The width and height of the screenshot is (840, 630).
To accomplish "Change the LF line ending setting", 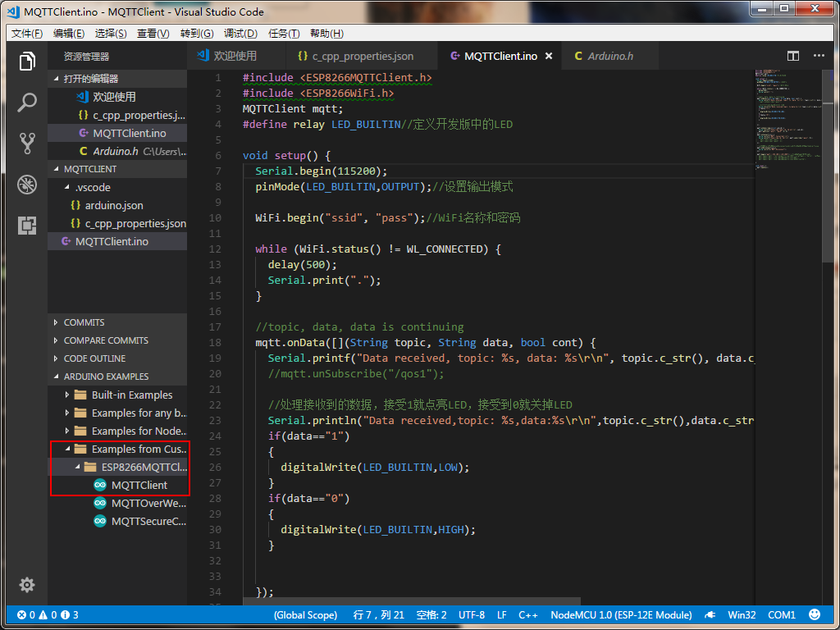I will tap(502, 614).
